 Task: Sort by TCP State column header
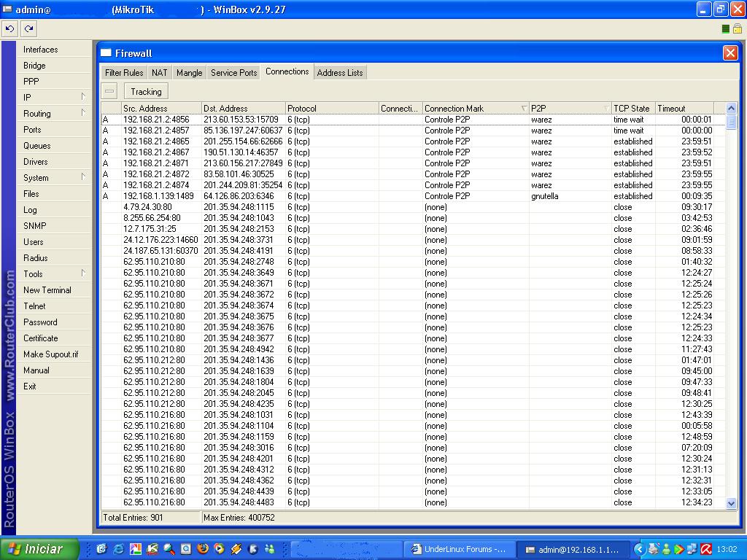[x=633, y=108]
